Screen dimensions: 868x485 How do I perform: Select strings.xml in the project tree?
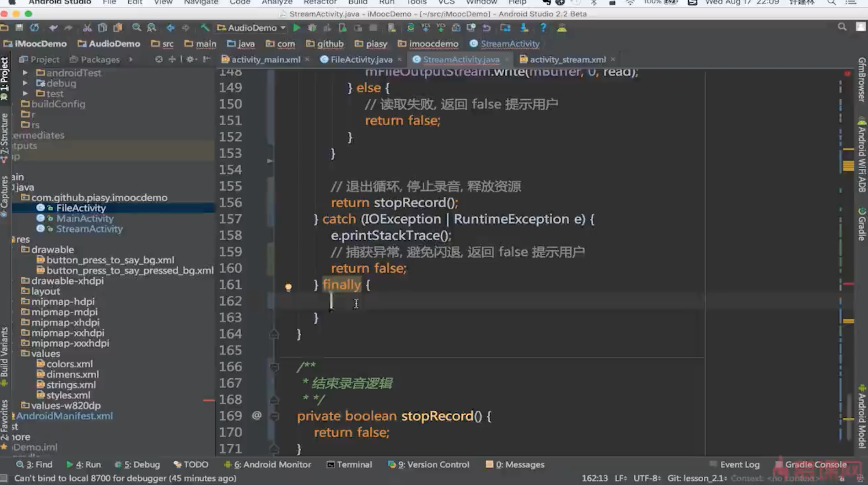pyautogui.click(x=71, y=385)
